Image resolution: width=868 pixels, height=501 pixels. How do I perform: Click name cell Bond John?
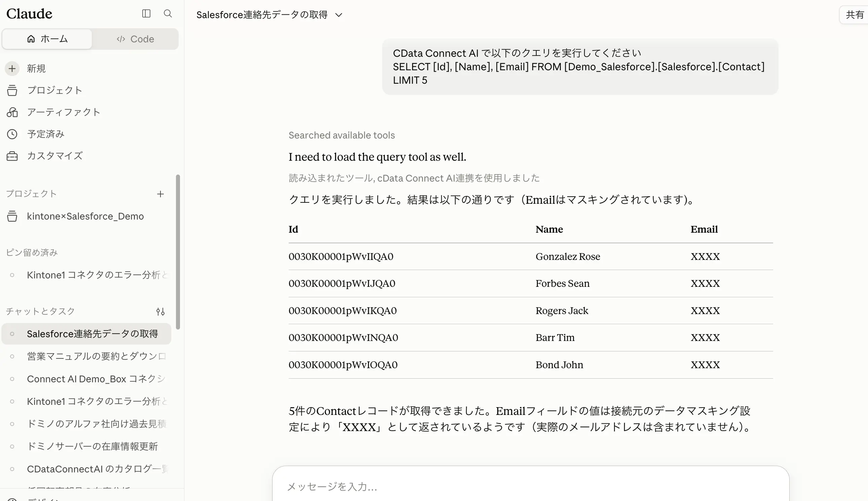point(559,364)
